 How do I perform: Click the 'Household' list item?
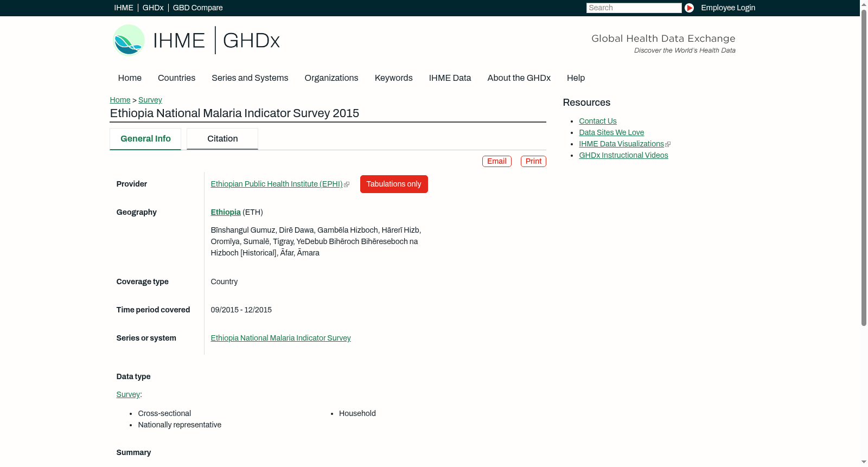(358, 413)
